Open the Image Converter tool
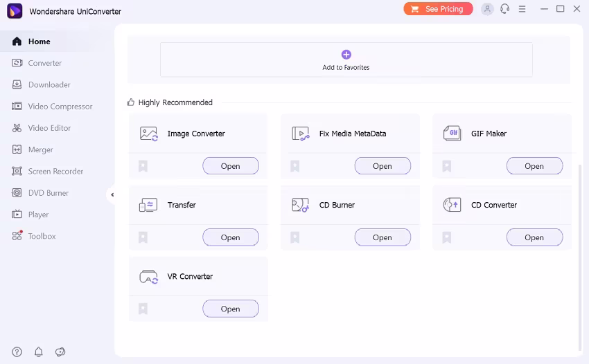This screenshot has width=589, height=364. [231, 166]
